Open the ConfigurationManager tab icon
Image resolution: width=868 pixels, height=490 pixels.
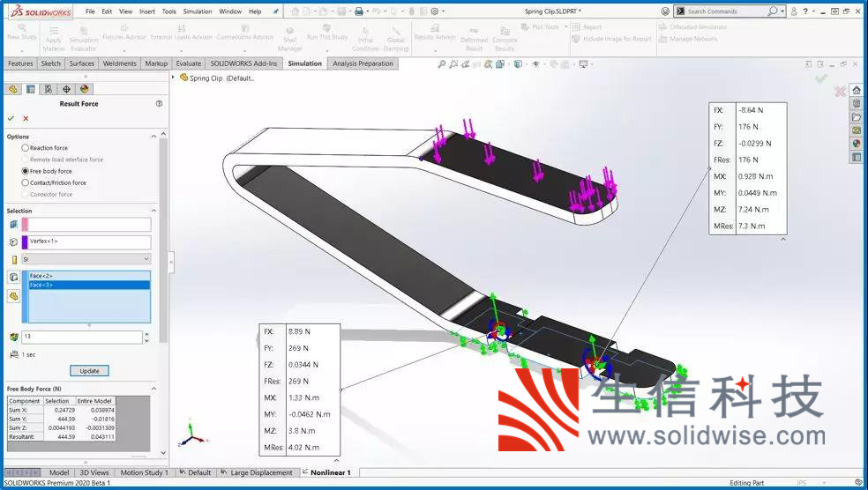(x=49, y=89)
